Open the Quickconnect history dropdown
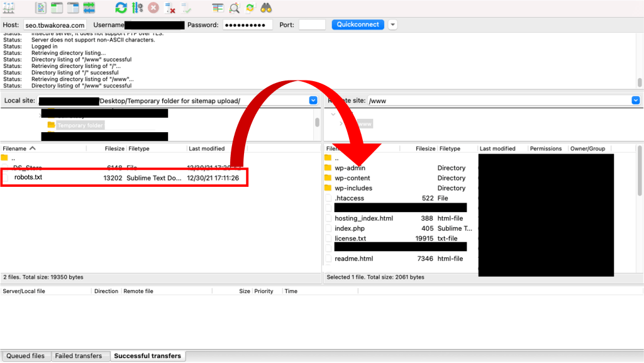This screenshot has width=644, height=363. pos(392,25)
